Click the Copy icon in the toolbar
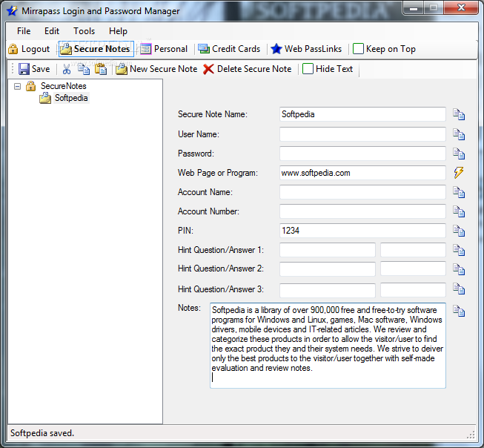 click(84, 69)
